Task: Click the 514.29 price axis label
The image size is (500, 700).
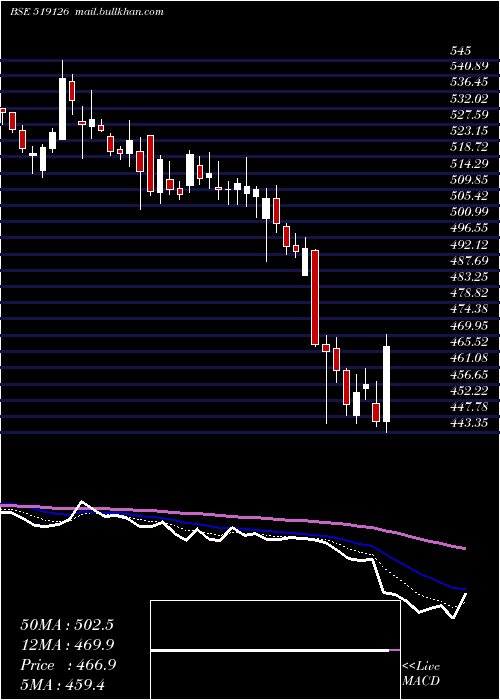Action: (x=469, y=164)
